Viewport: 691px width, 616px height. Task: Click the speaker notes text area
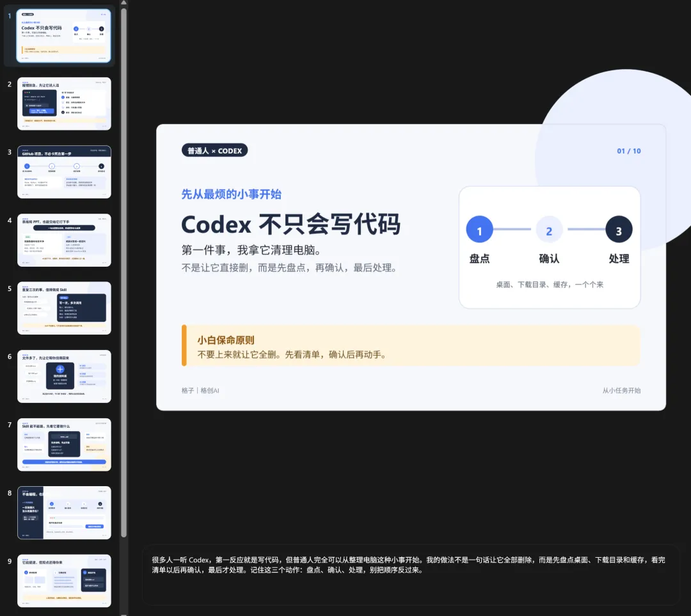click(x=410, y=575)
